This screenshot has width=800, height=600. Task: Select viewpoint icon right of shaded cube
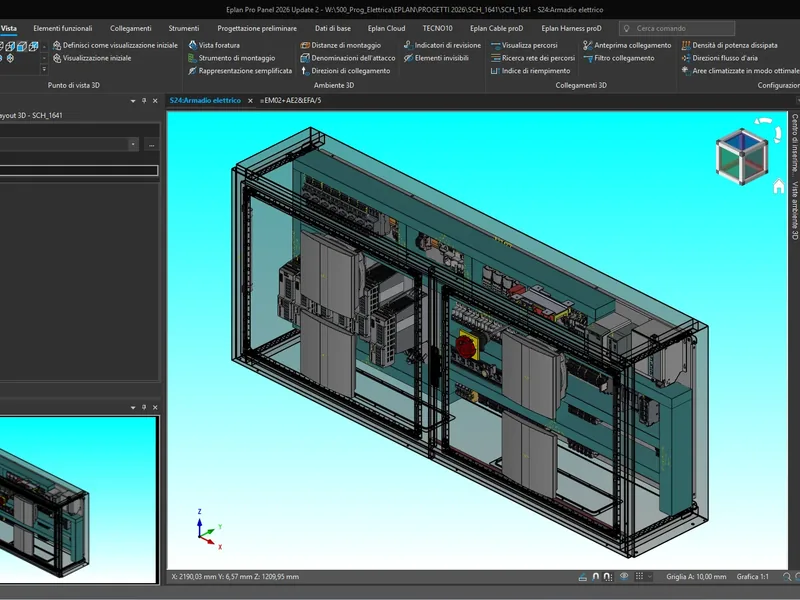pyautogui.click(x=34, y=46)
